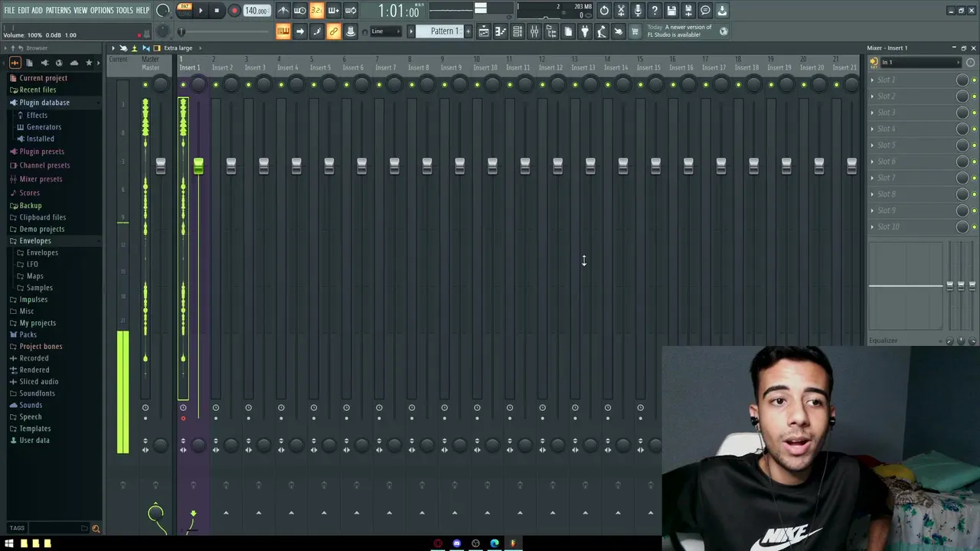Open the Undo history icon

[x=604, y=11]
